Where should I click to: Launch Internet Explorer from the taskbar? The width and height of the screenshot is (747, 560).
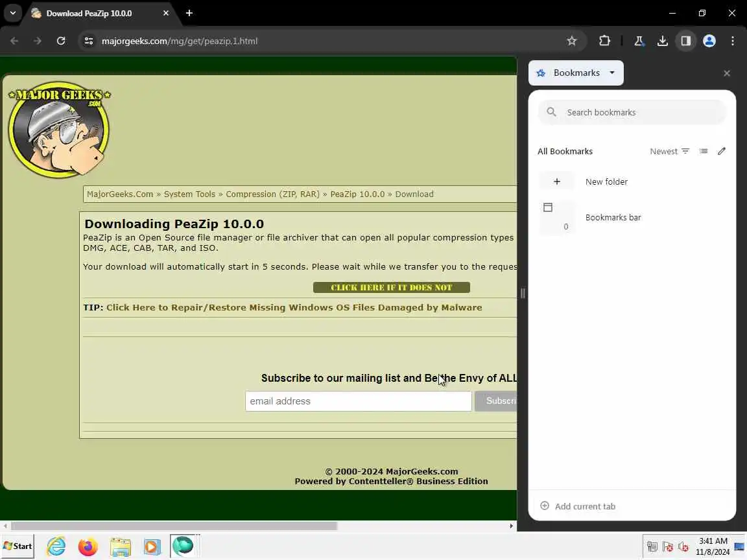click(x=56, y=546)
